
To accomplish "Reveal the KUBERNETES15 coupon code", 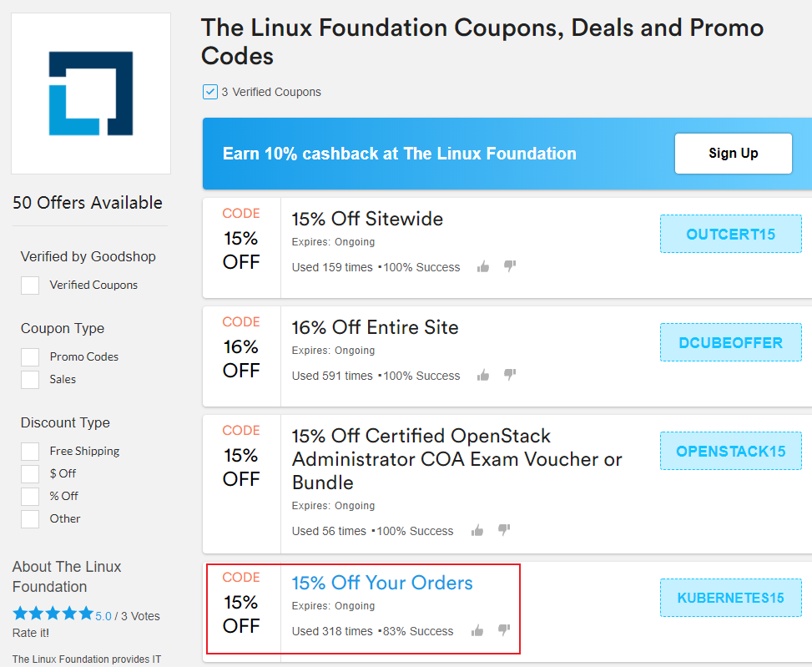I will [730, 599].
